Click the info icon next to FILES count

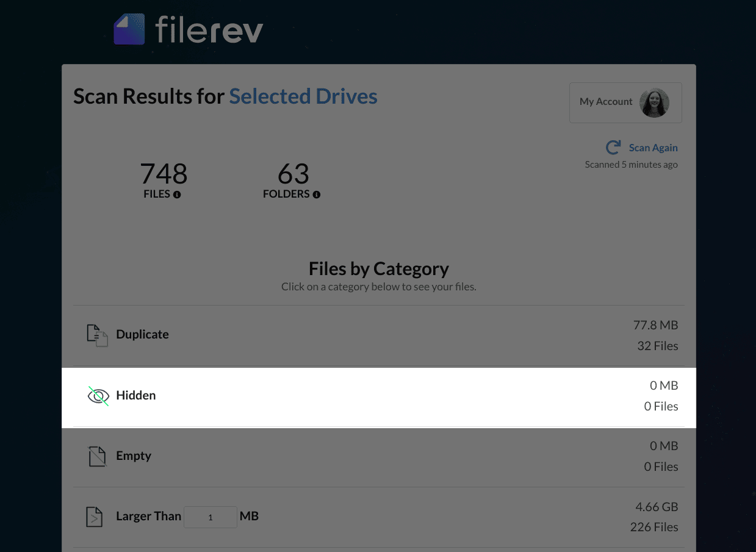point(178,194)
